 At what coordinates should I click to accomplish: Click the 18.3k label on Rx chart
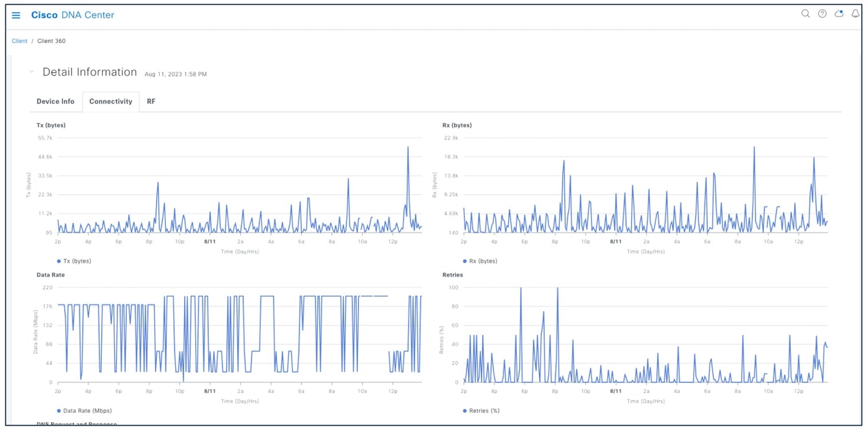451,157
